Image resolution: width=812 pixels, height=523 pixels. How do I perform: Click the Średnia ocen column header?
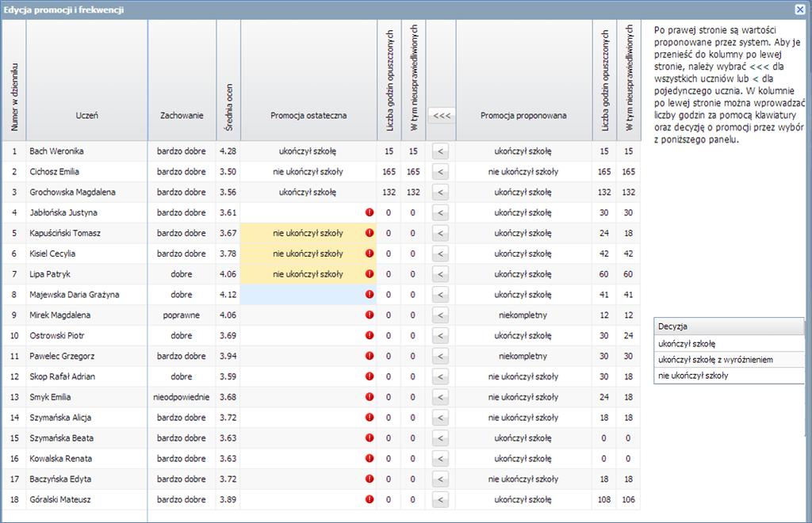tap(228, 80)
